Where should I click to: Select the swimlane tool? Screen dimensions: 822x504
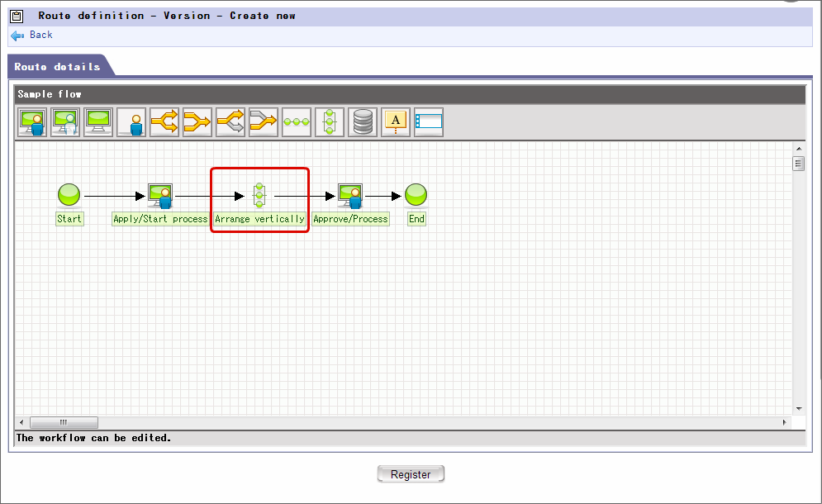pyautogui.click(x=428, y=122)
